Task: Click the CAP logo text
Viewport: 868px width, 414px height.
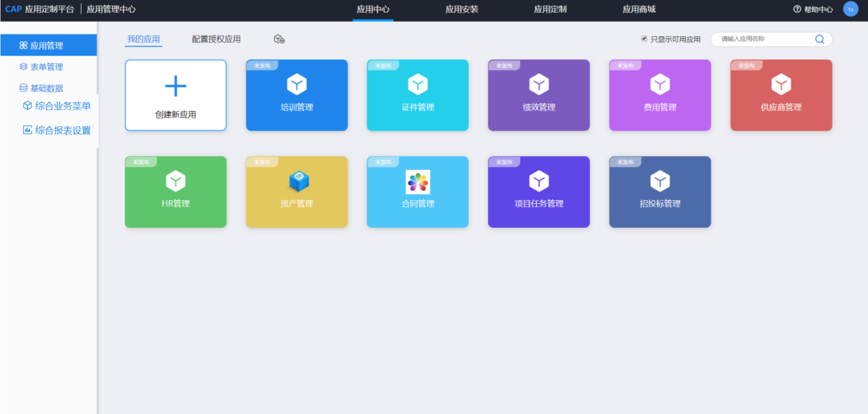Action: (x=13, y=9)
